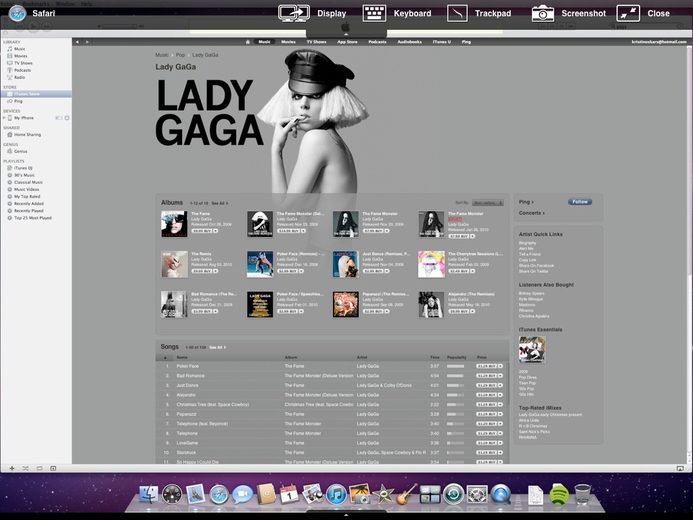Go forward with the iTunes Store forward arrow
Image resolution: width=693 pixels, height=520 pixels.
point(87,42)
